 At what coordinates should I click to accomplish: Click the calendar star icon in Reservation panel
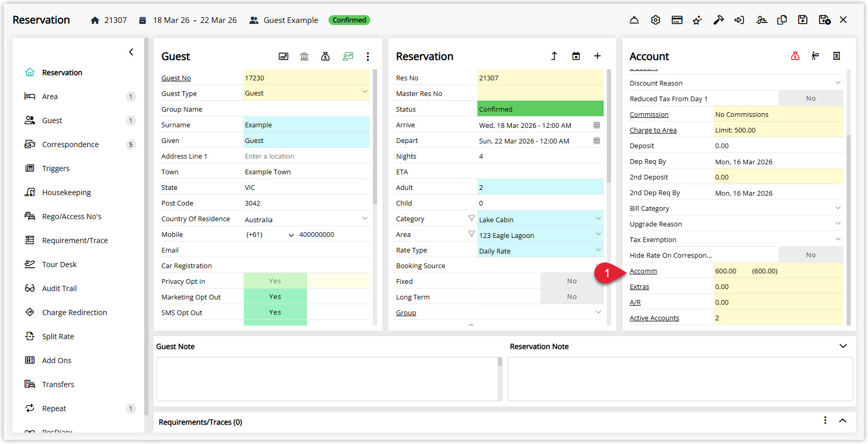coord(576,56)
